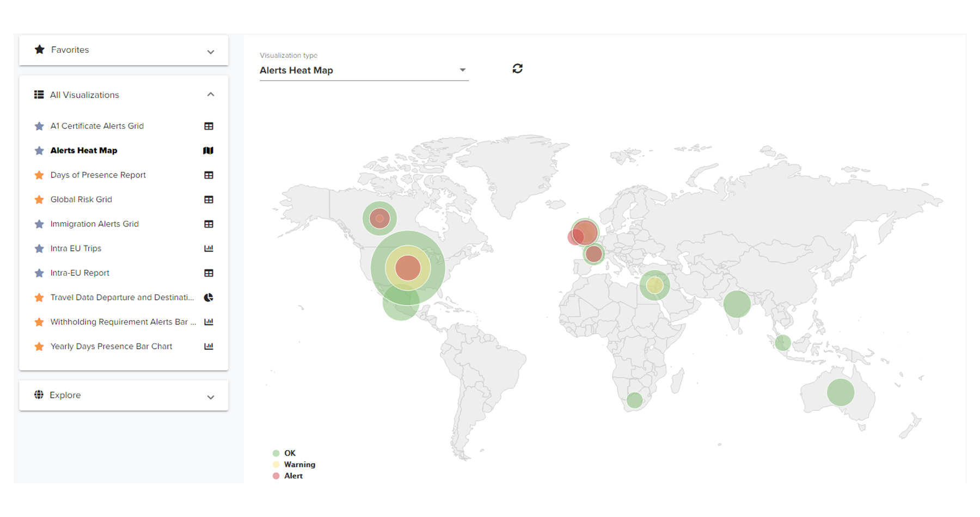Image resolution: width=980 pixels, height=517 pixels.
Task: Click grid icon beside Days of Presence Report
Action: 209,175
